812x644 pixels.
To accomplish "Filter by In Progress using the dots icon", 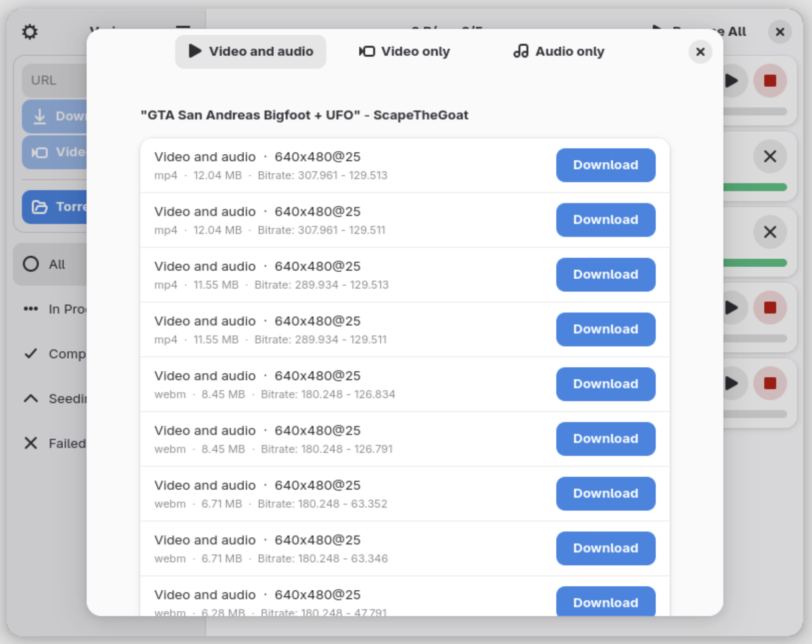I will [31, 309].
